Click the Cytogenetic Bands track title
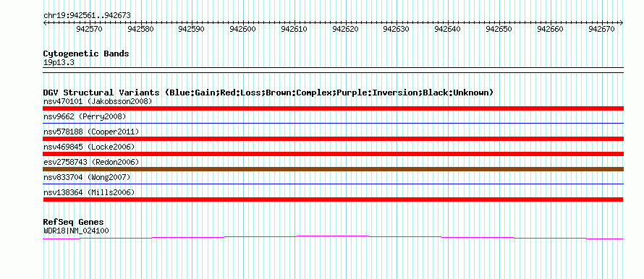This screenshot has height=279, width=644. point(86,53)
